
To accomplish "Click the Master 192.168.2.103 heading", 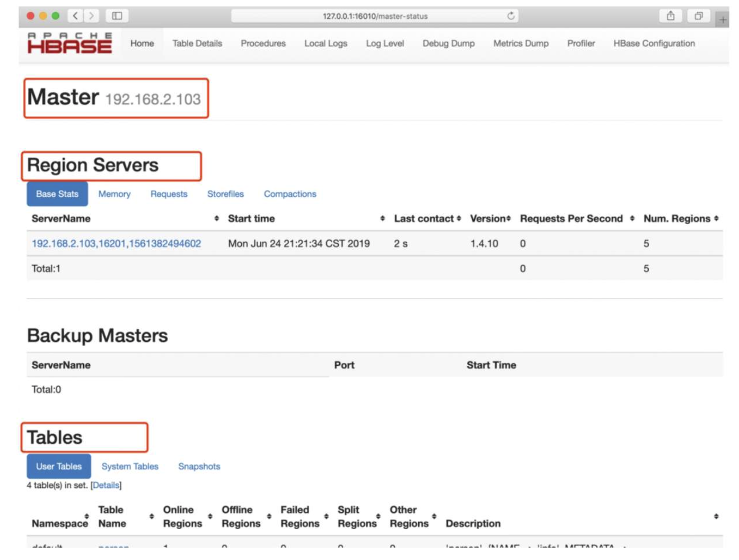I will (114, 98).
